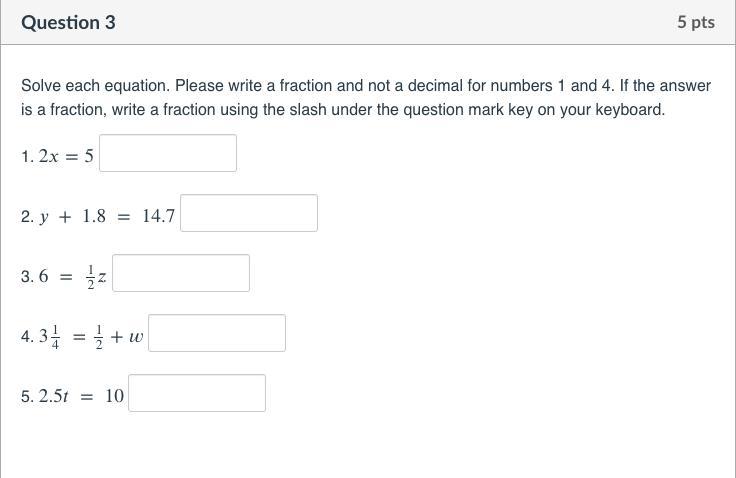The image size is (736, 478).
Task: Click the answer box for 2x = 5
Action: click(x=168, y=153)
